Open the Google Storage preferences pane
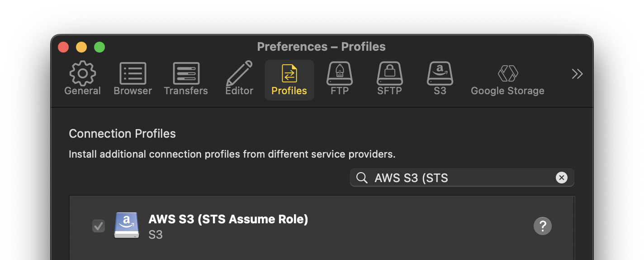The image size is (644, 260). tap(507, 80)
